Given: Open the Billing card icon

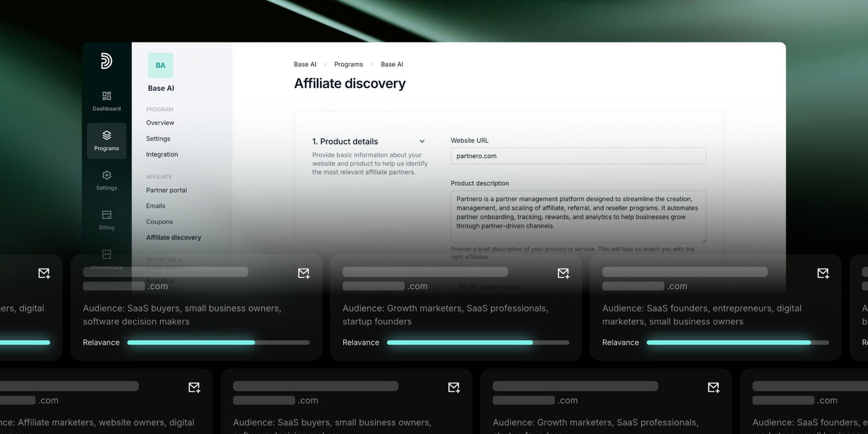Looking at the screenshot, I should (106, 215).
